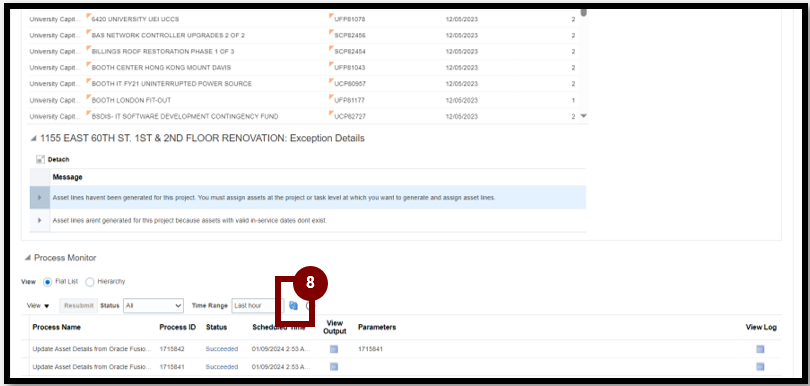The width and height of the screenshot is (810, 386).
Task: Click project number UFP81177
Action: click(350, 100)
